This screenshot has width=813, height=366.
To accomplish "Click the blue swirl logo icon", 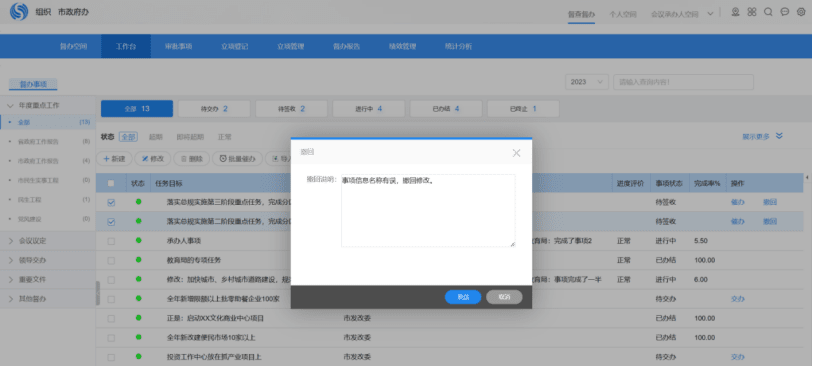I will [x=19, y=11].
